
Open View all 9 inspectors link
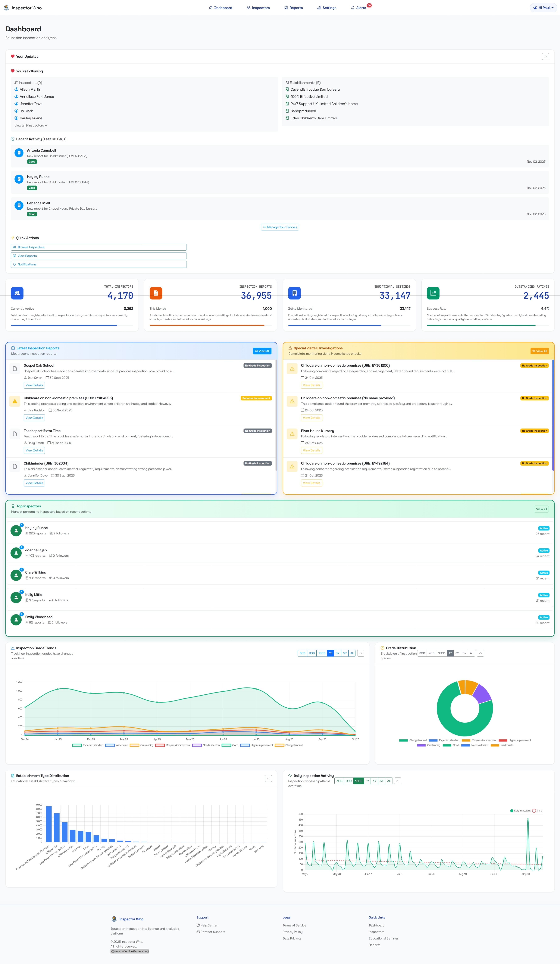coord(31,125)
